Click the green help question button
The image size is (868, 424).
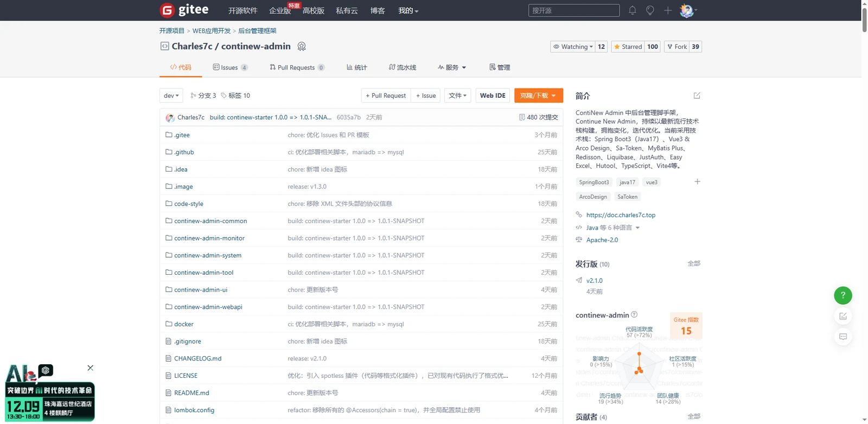tap(843, 295)
